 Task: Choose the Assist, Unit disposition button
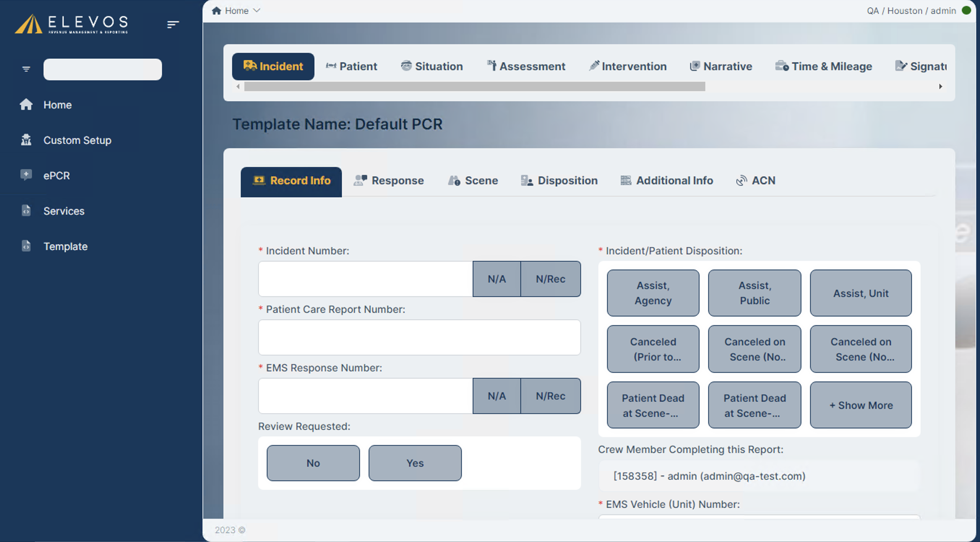coord(860,293)
